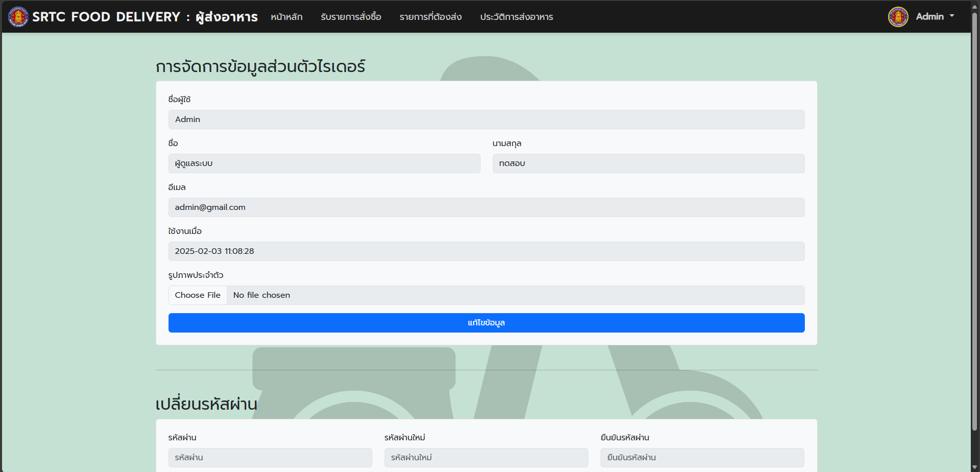
Task: Click the ใช้งานเมื่อ date field
Action: pos(486,251)
